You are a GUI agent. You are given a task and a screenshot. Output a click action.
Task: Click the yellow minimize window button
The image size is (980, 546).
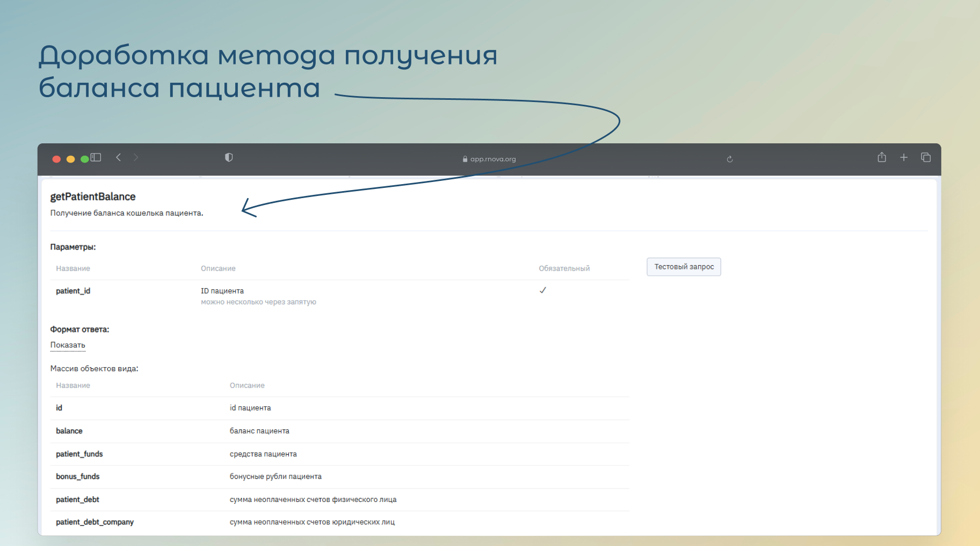tap(70, 159)
